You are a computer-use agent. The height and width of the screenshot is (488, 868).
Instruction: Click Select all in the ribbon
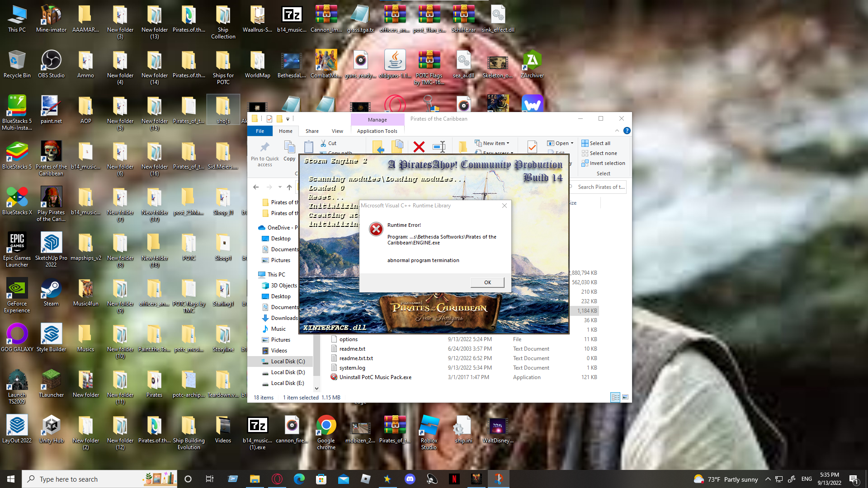595,143
